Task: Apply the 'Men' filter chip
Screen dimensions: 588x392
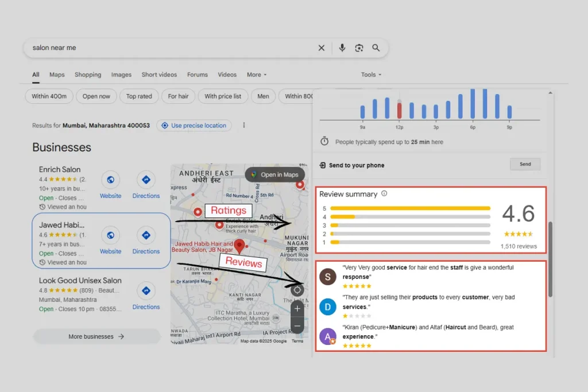Action: (263, 96)
